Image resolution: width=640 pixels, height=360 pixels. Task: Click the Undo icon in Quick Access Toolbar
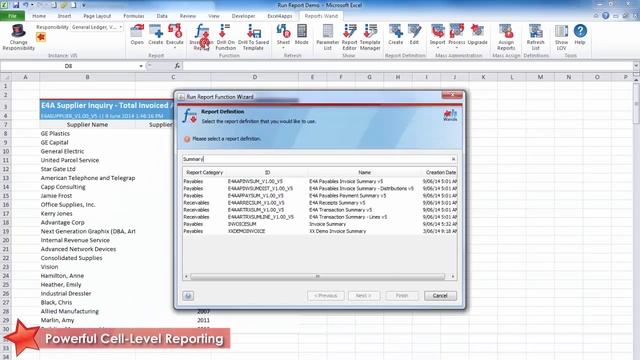pyautogui.click(x=26, y=5)
